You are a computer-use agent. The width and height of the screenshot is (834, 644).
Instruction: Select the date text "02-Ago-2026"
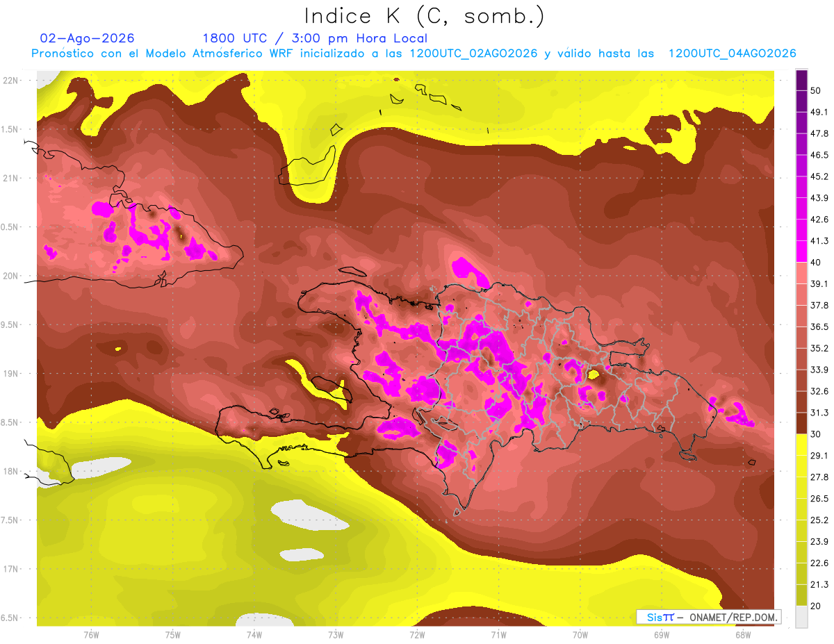(88, 38)
